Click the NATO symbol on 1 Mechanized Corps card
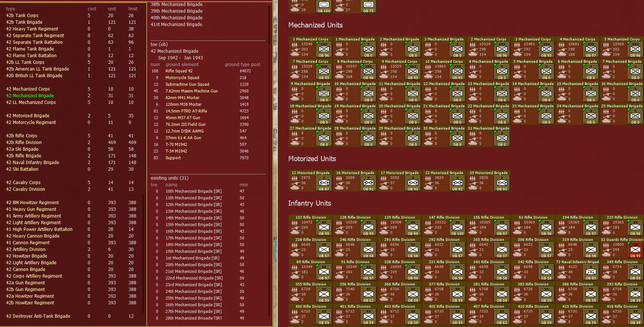The width and height of the screenshot is (644, 327). click(x=324, y=49)
